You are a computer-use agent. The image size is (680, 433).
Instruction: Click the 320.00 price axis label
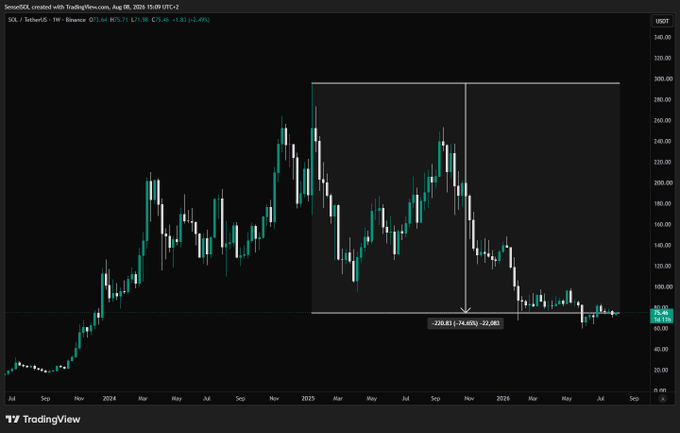[663, 58]
